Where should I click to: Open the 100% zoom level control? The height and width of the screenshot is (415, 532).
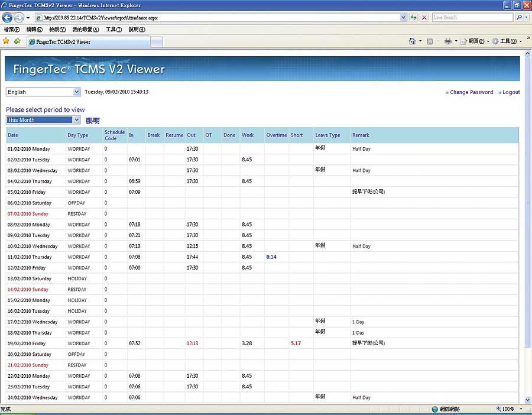[508, 409]
